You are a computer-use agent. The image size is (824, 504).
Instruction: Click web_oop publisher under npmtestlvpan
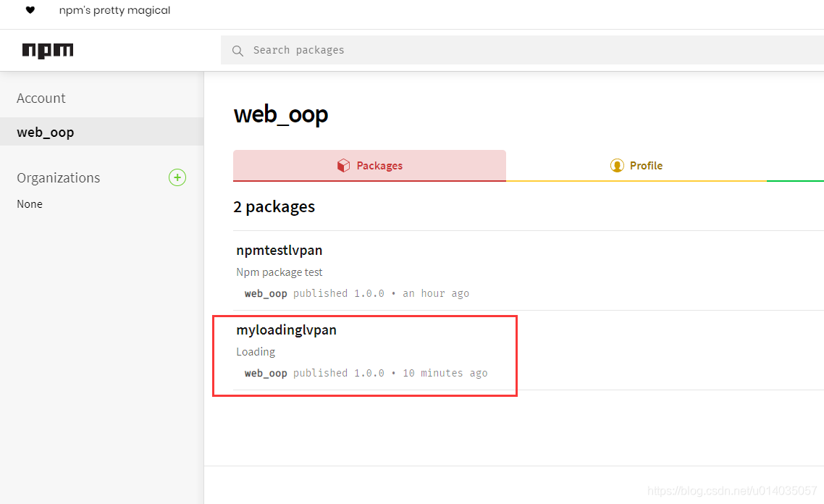pyautogui.click(x=266, y=294)
